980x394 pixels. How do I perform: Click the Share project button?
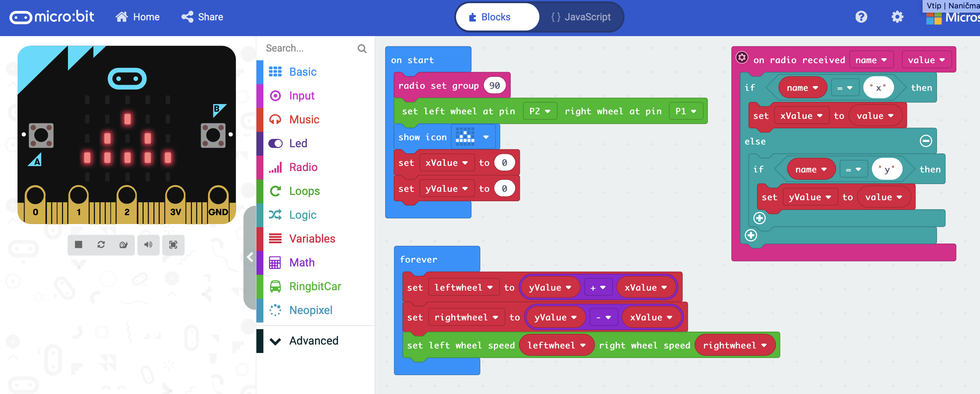(x=202, y=17)
